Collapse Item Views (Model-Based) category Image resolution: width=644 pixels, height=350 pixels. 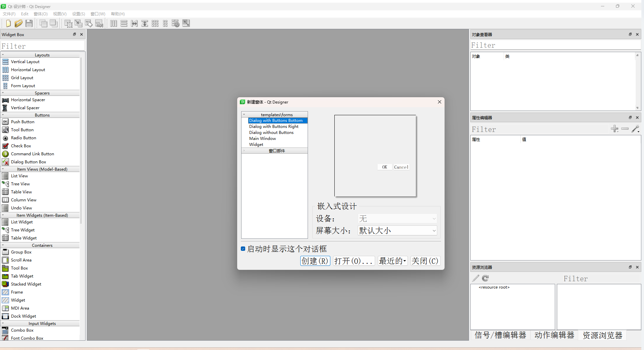point(3,169)
